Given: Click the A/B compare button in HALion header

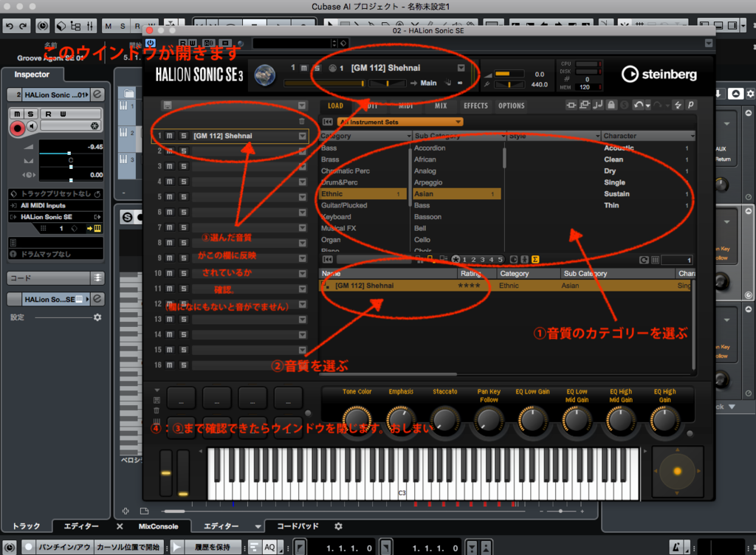Looking at the screenshot, I should (x=209, y=43).
